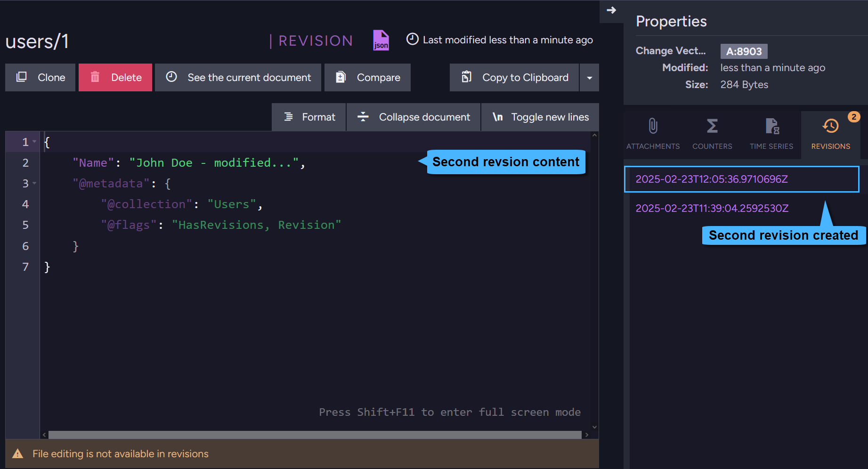The width and height of the screenshot is (868, 469).
Task: Click the "Users" collection value
Action: 231,204
